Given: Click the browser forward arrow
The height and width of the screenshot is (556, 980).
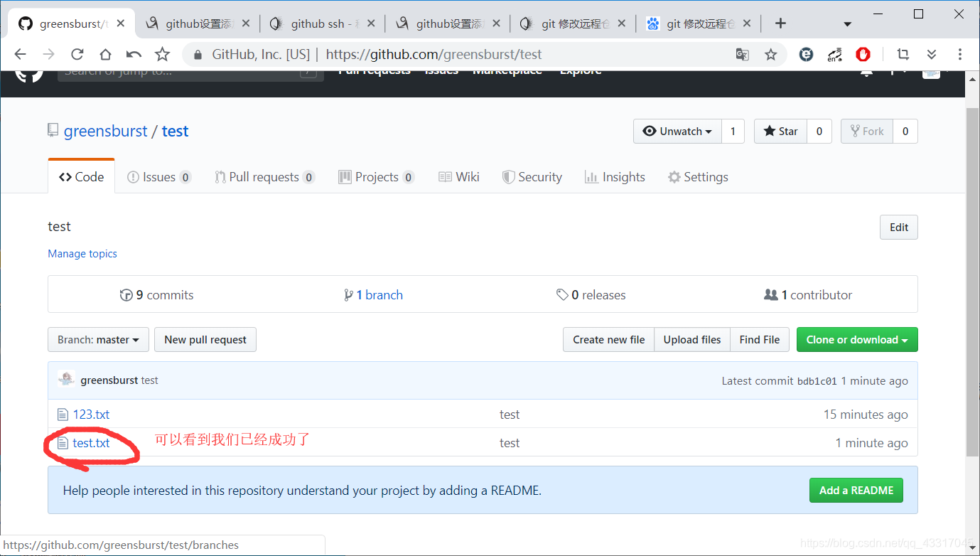Looking at the screenshot, I should 48,54.
